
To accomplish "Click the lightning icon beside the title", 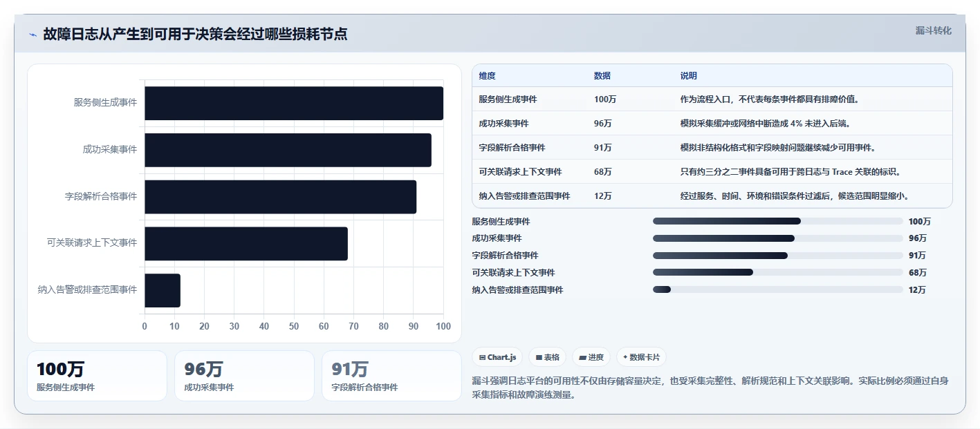I will 33,35.
